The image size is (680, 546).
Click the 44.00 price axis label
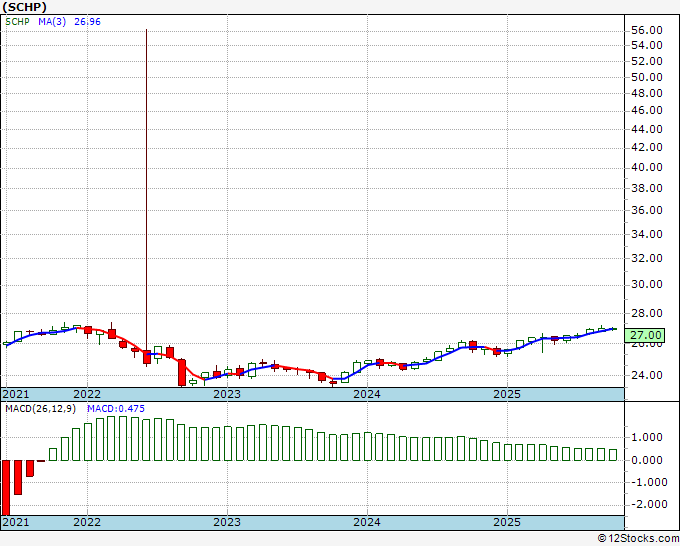pyautogui.click(x=647, y=129)
